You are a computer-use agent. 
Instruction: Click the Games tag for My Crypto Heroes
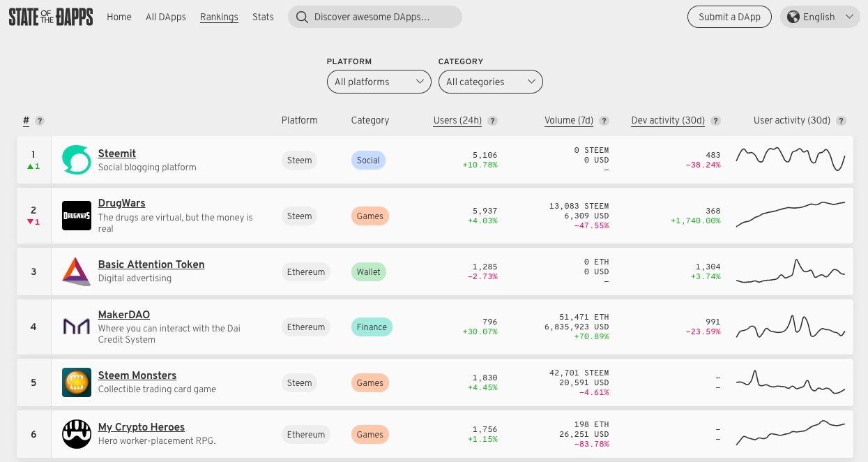(x=370, y=435)
